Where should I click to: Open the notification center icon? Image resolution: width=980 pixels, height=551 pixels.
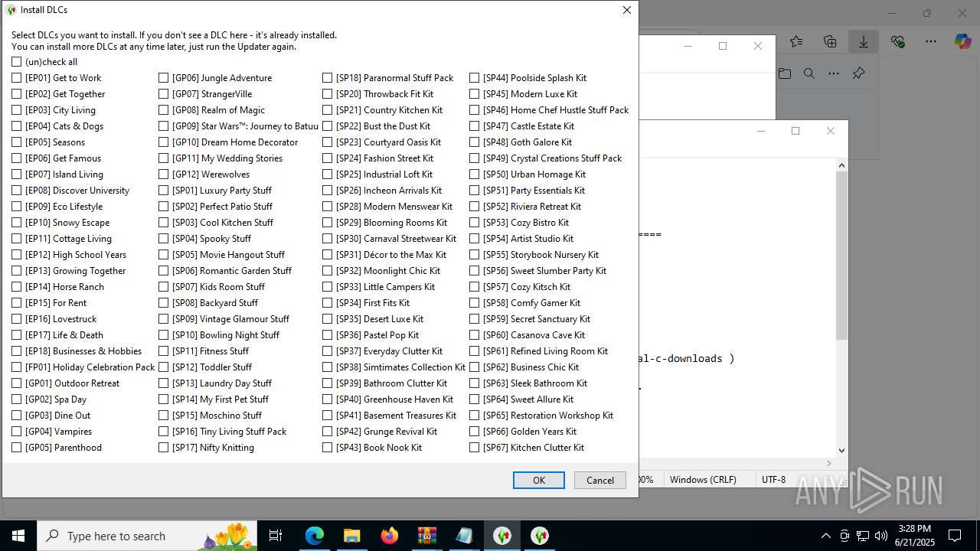pos(955,536)
